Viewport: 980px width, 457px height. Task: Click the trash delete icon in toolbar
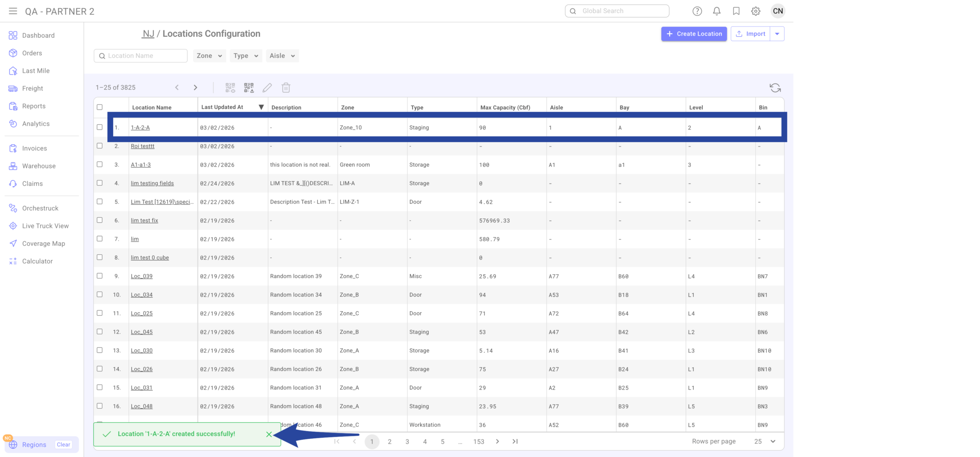286,88
